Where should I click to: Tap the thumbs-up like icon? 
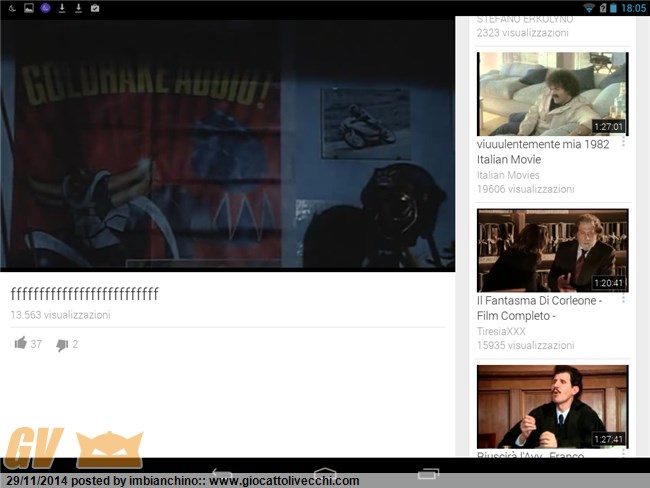tap(20, 343)
